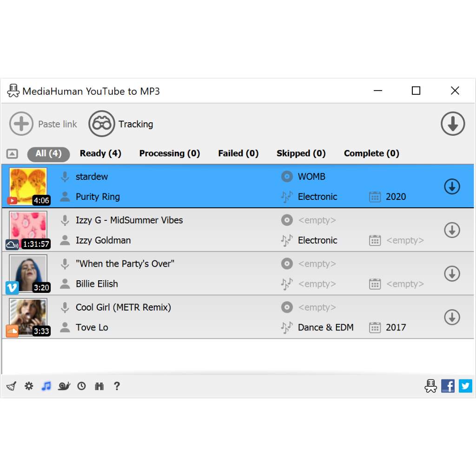This screenshot has width=476, height=476.
Task: Toggle the snail speed limit mode
Action: pyautogui.click(x=64, y=386)
